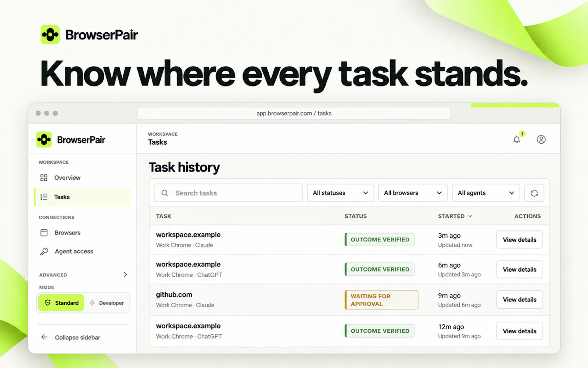Click the Actions column header
This screenshot has width=588, height=368.
[x=527, y=216]
